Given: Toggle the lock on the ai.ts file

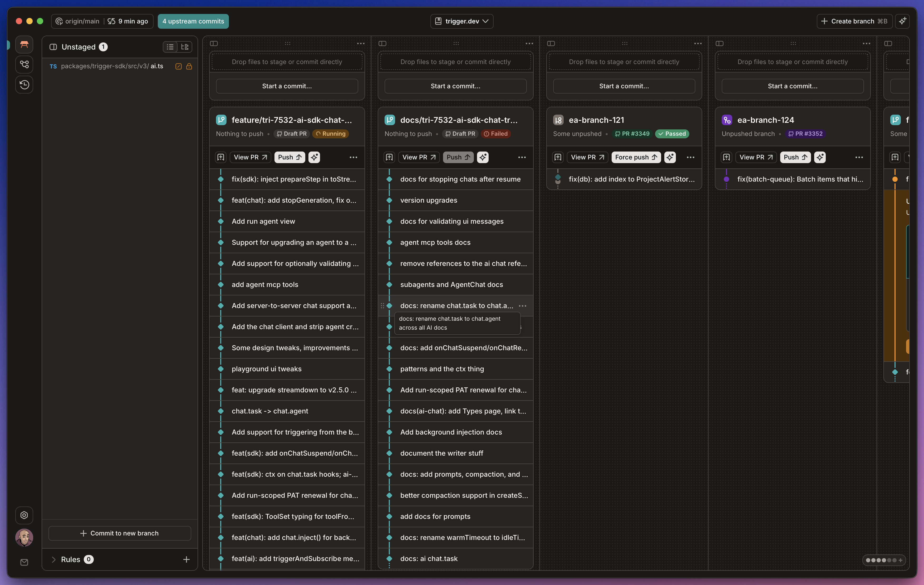Looking at the screenshot, I should pyautogui.click(x=189, y=66).
